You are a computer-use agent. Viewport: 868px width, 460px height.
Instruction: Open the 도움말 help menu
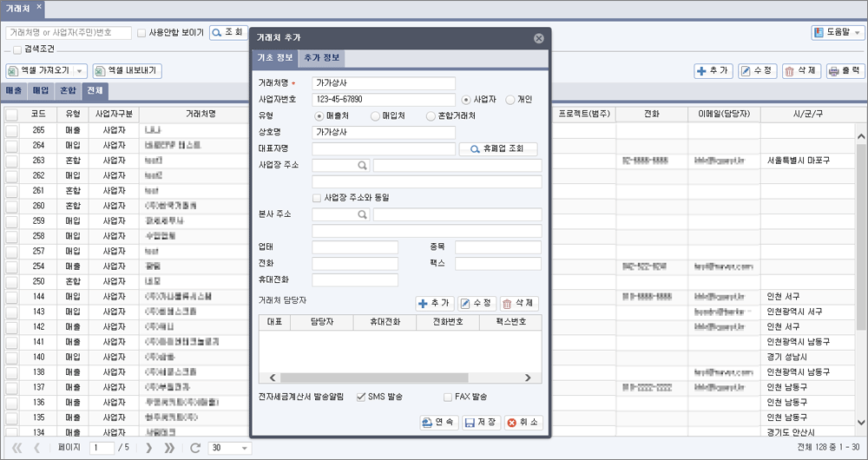[838, 33]
